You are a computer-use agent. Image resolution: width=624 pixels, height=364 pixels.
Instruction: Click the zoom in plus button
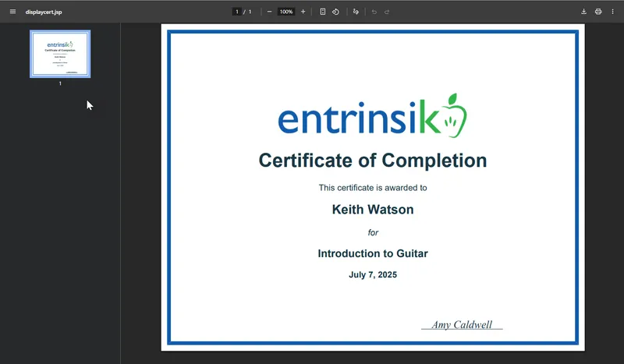click(x=303, y=12)
